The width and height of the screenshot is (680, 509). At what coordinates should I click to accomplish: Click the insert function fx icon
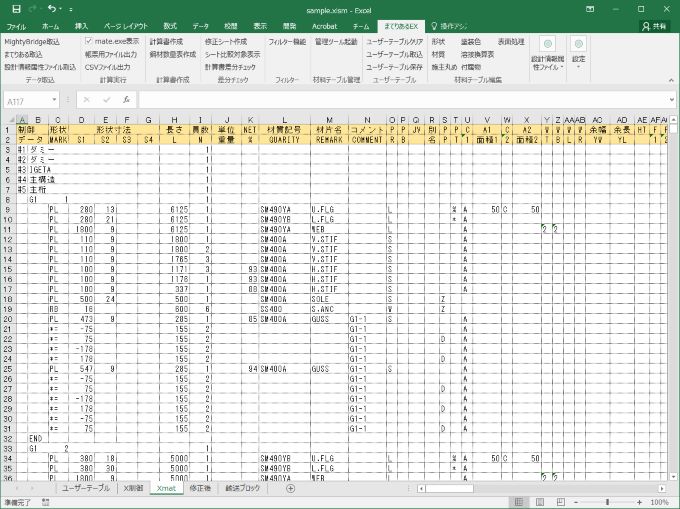(x=125, y=101)
